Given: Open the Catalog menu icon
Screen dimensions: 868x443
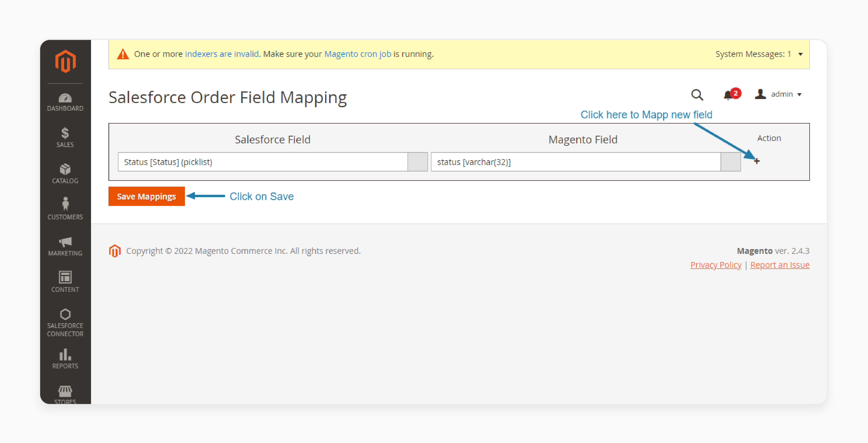Looking at the screenshot, I should 65,169.
